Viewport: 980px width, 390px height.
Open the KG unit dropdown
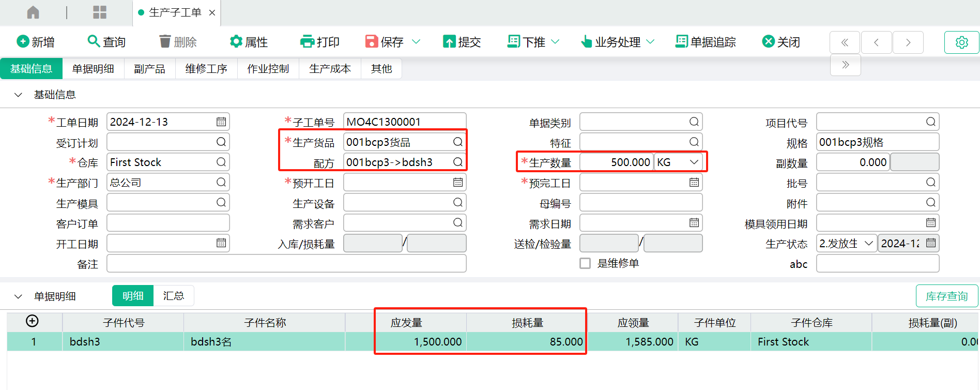[694, 162]
